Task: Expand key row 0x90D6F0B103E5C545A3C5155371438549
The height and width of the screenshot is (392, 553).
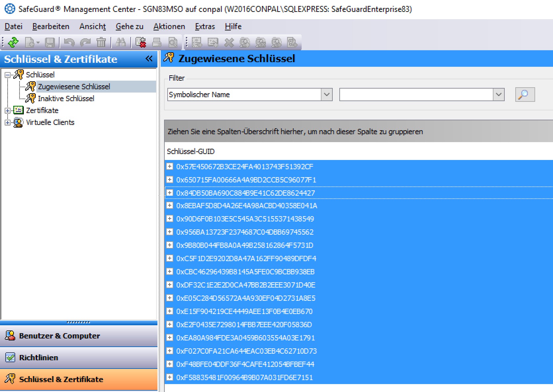Action: click(x=170, y=218)
